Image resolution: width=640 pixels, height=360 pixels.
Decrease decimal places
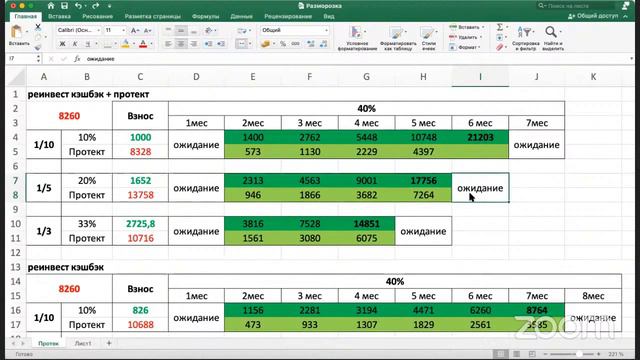323,44
